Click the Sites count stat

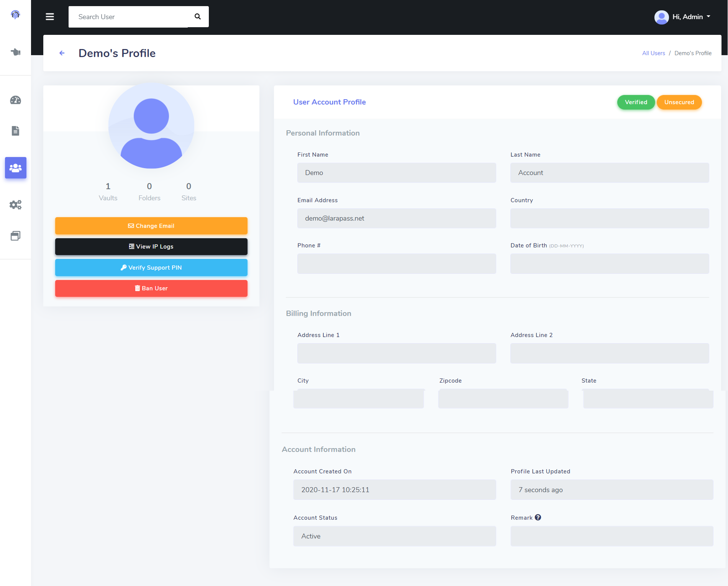coord(189,192)
